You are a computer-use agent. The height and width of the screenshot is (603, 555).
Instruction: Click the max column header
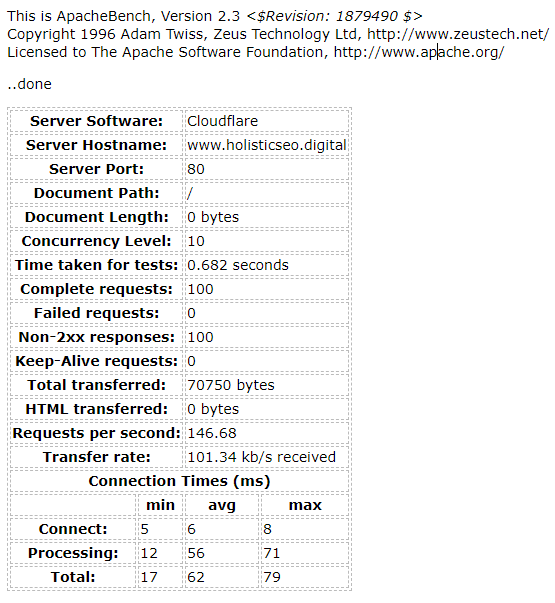coord(305,505)
